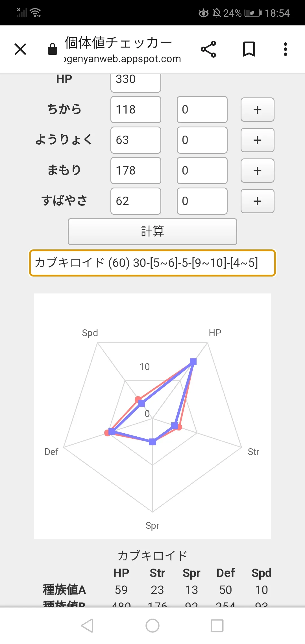The height and width of the screenshot is (644, 305).
Task: Tap the share icon in browser bar
Action: pos(208,49)
